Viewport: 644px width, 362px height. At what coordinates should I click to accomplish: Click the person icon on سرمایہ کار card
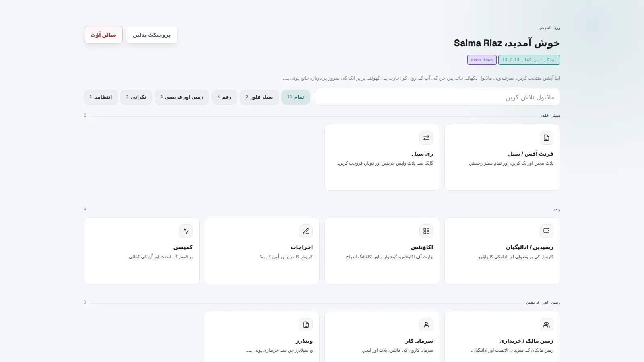[x=426, y=325]
